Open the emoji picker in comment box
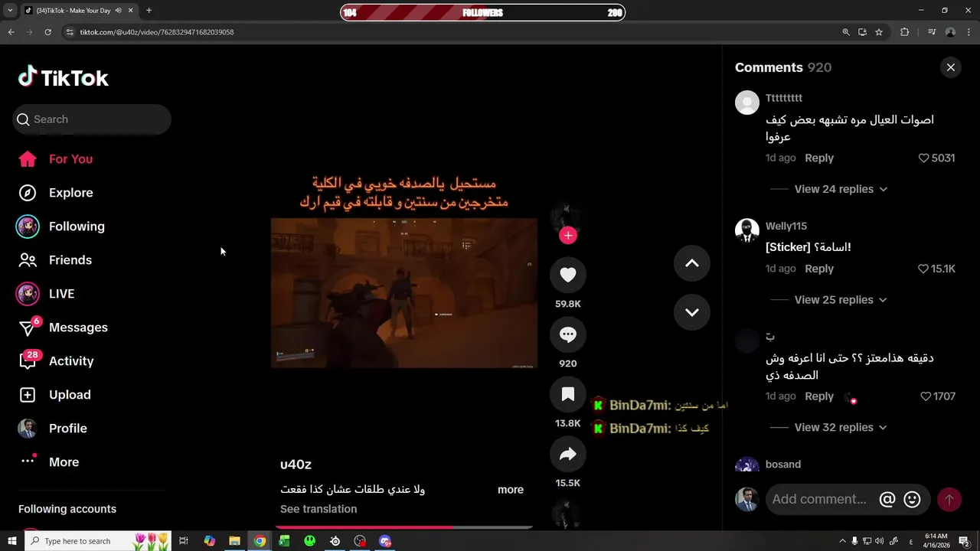 (912, 500)
